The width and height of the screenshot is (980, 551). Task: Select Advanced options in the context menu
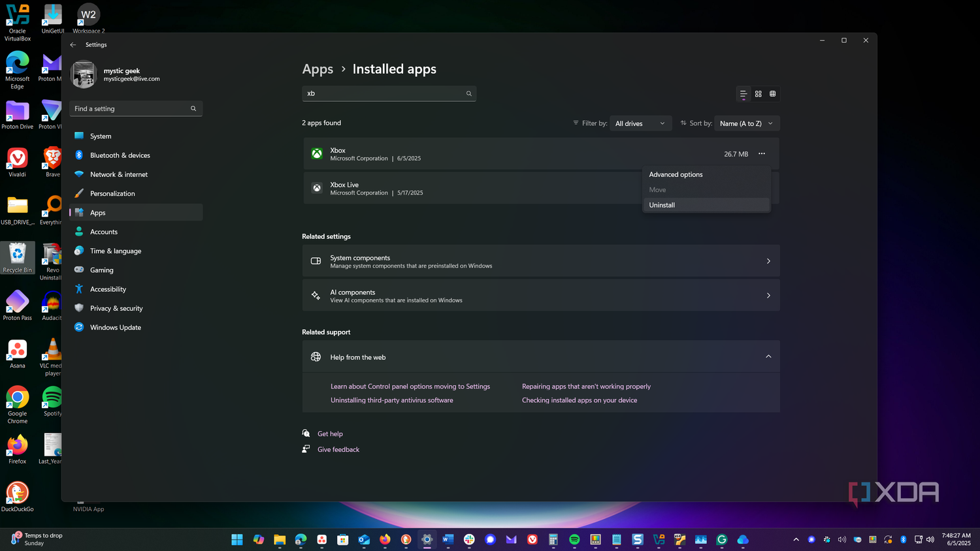click(706, 174)
